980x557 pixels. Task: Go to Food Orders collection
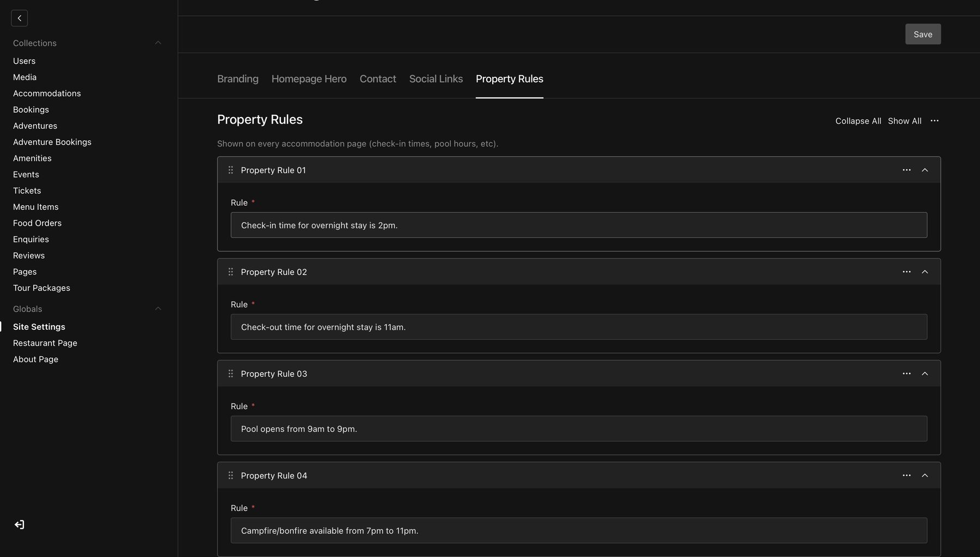click(x=37, y=223)
